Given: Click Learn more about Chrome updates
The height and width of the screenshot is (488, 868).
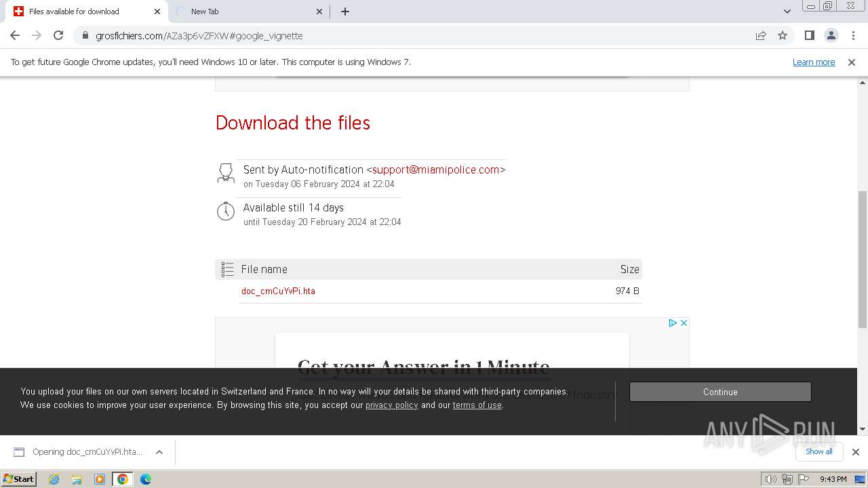Looking at the screenshot, I should pos(814,62).
